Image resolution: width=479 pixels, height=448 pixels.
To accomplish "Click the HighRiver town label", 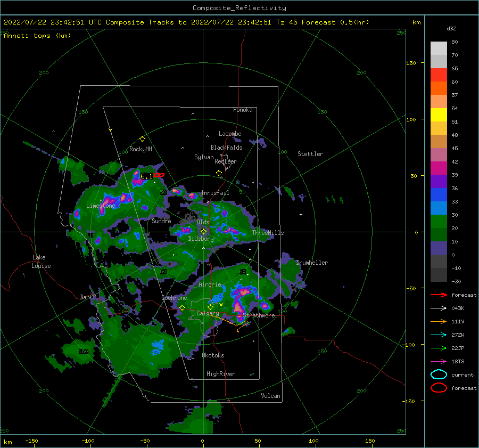I will pyautogui.click(x=221, y=374).
